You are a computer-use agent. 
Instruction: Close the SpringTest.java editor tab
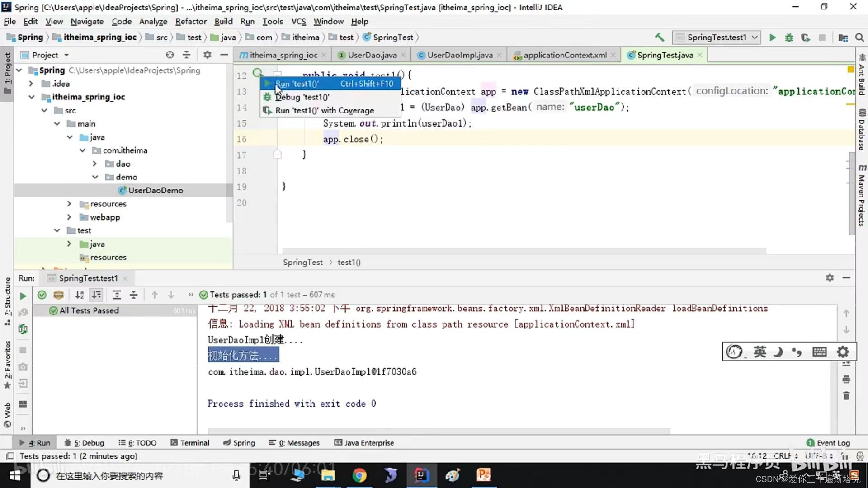click(700, 55)
